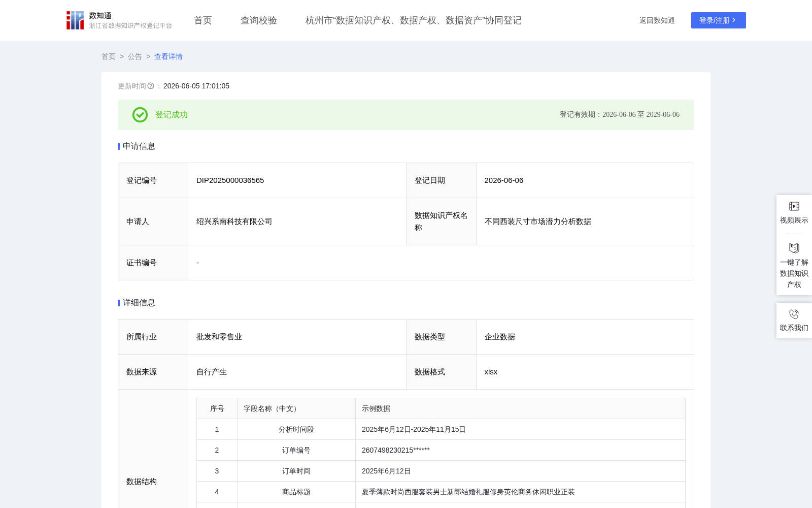Click the 数据结构 label cell

(x=153, y=482)
